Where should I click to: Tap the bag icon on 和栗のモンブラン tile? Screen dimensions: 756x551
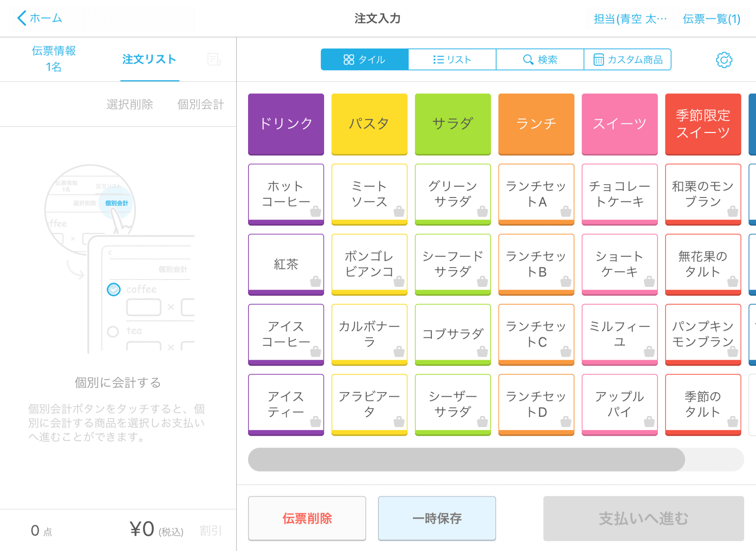click(x=733, y=211)
